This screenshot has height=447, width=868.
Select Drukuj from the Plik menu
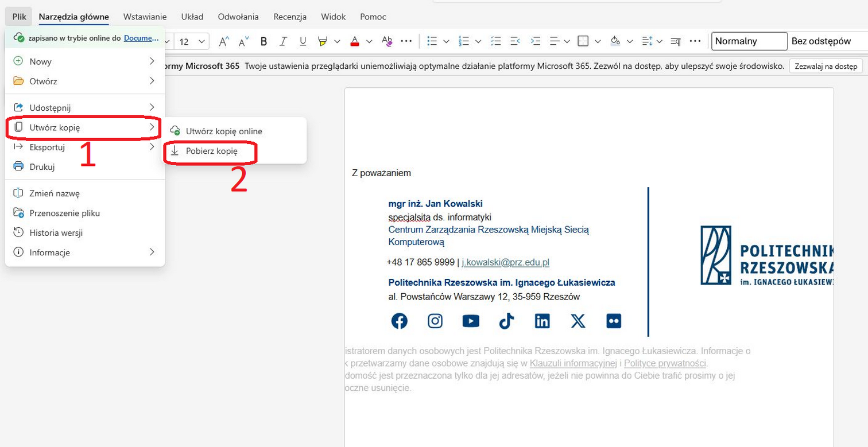click(85, 166)
